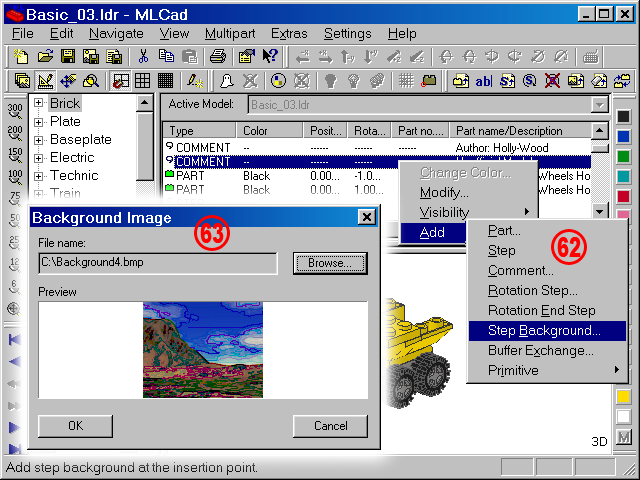Save the model with the floppy disk icon
640x480 pixels.
pos(68,56)
